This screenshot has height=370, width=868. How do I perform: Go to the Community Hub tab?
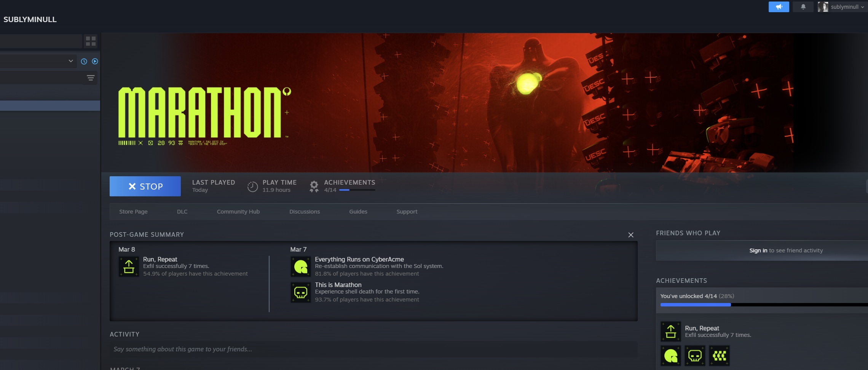(x=238, y=212)
